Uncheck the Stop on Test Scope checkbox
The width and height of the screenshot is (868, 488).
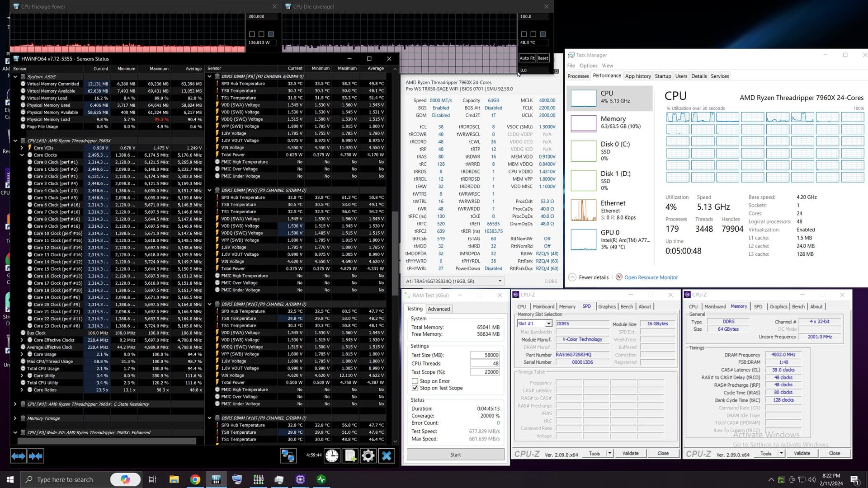pos(415,388)
